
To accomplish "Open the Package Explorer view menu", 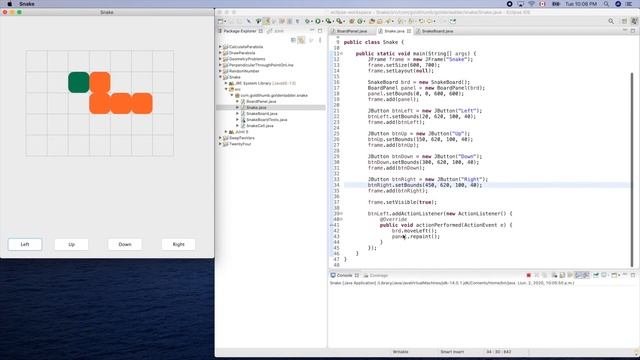I will coord(320,40).
